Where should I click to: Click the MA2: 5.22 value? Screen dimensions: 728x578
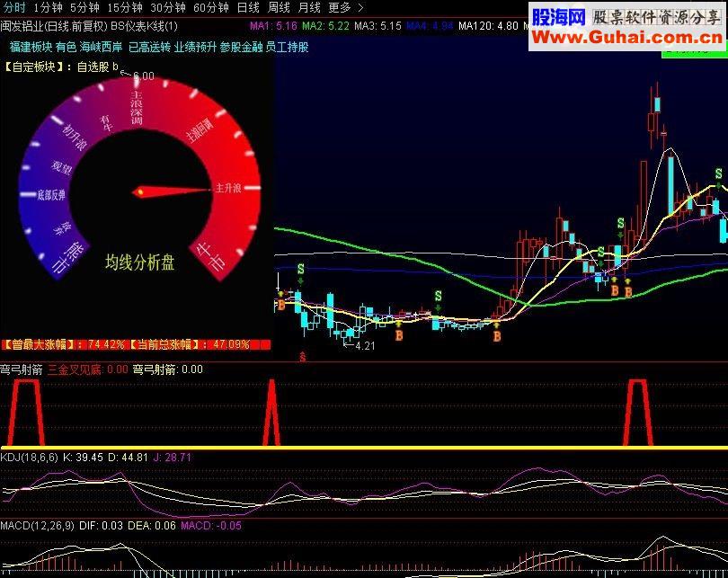click(325, 26)
